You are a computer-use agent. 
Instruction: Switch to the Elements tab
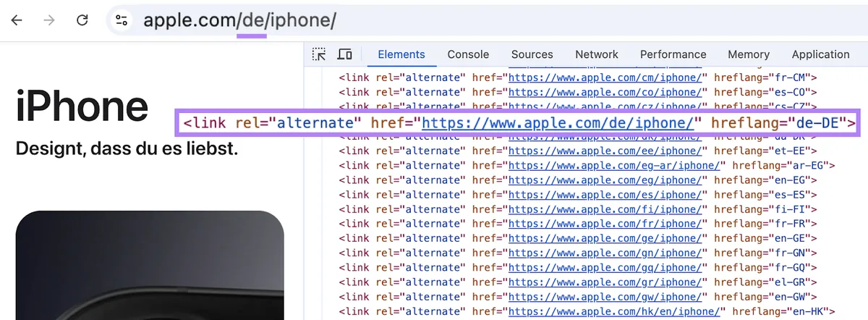[x=401, y=54]
